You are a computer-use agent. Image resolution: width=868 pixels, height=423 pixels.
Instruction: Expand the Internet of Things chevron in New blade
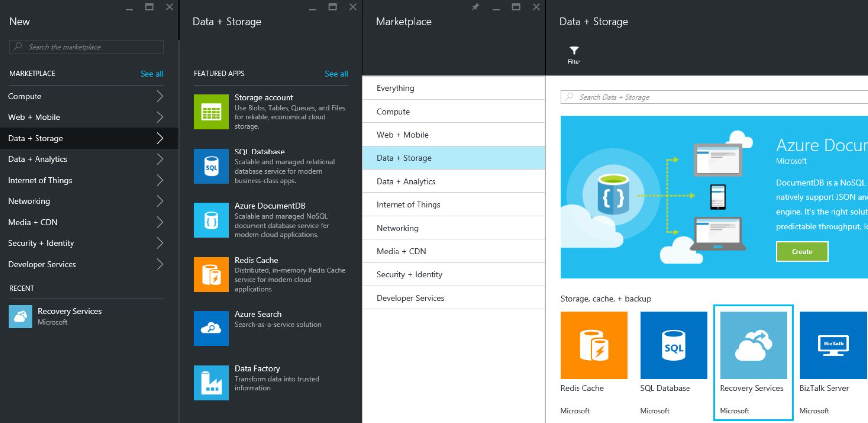tap(160, 180)
